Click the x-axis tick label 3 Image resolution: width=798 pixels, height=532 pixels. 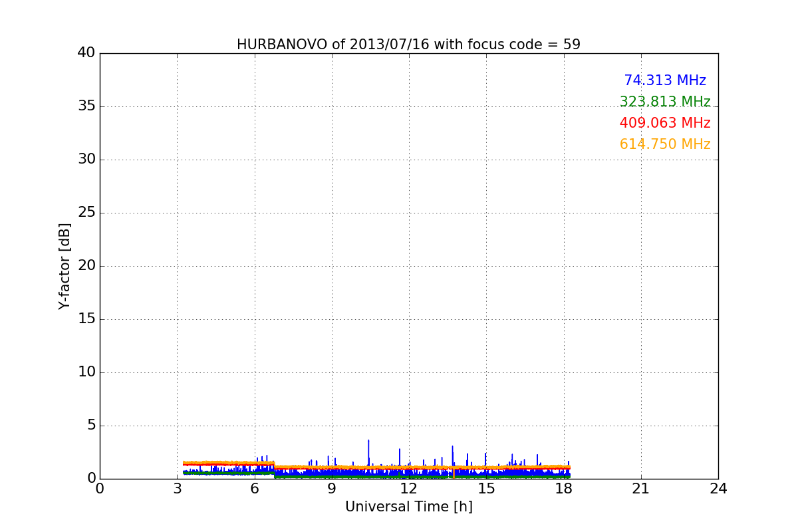(x=177, y=489)
